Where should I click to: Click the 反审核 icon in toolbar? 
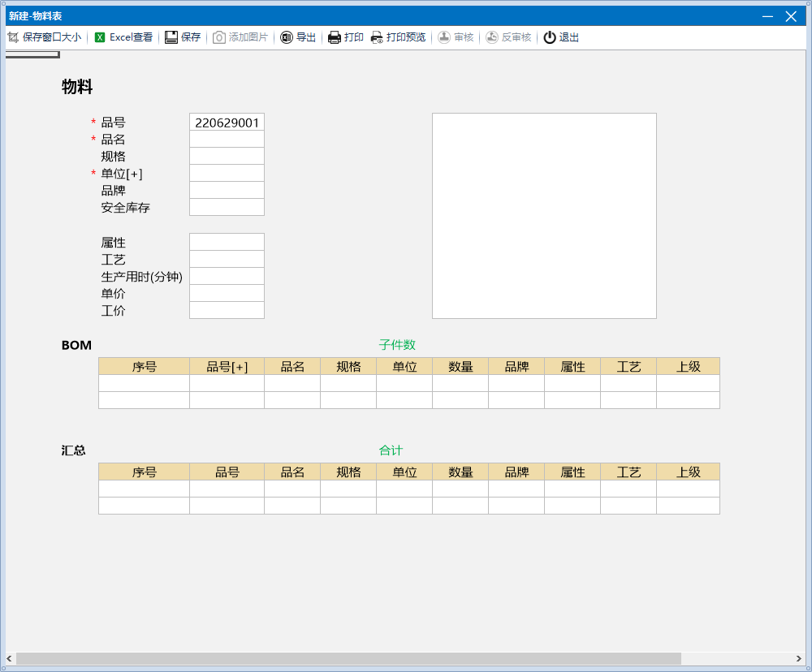492,37
